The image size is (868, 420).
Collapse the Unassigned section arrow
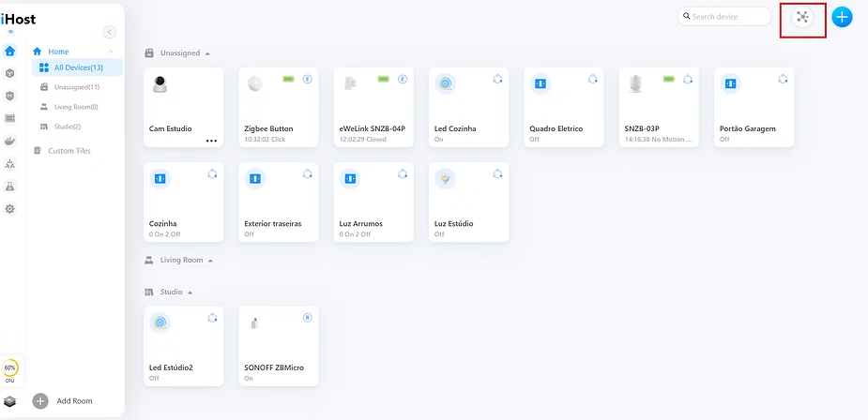(207, 53)
